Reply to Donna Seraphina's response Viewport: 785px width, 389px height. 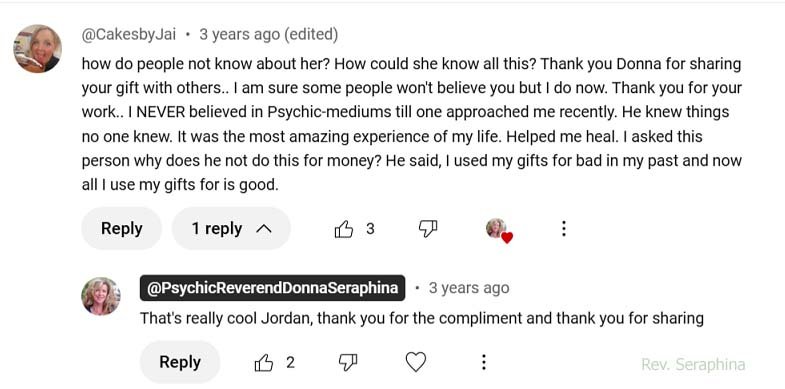[180, 362]
